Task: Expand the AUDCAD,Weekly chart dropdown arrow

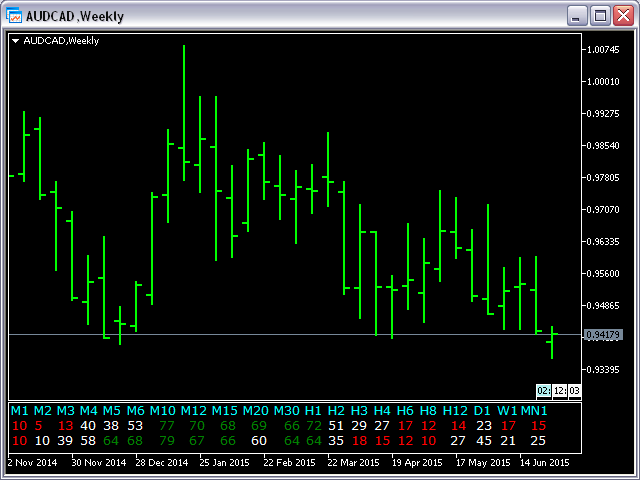Action: point(16,41)
